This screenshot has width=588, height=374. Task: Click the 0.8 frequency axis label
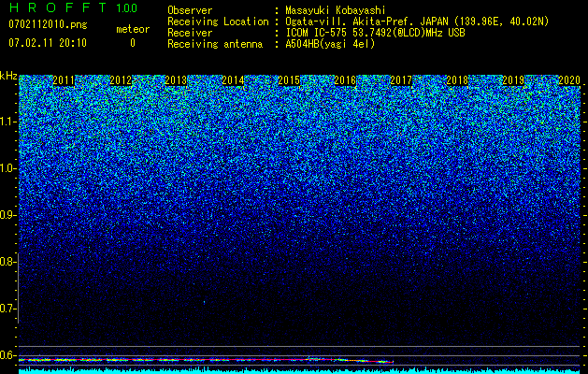pos(7,262)
